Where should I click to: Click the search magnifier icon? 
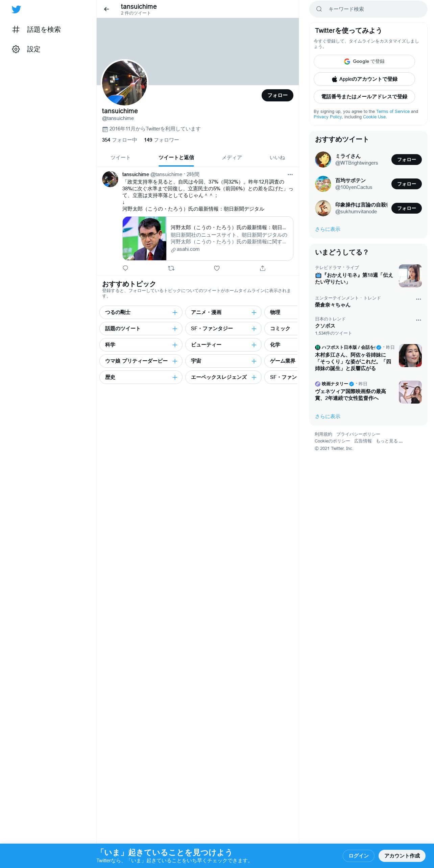coord(319,9)
